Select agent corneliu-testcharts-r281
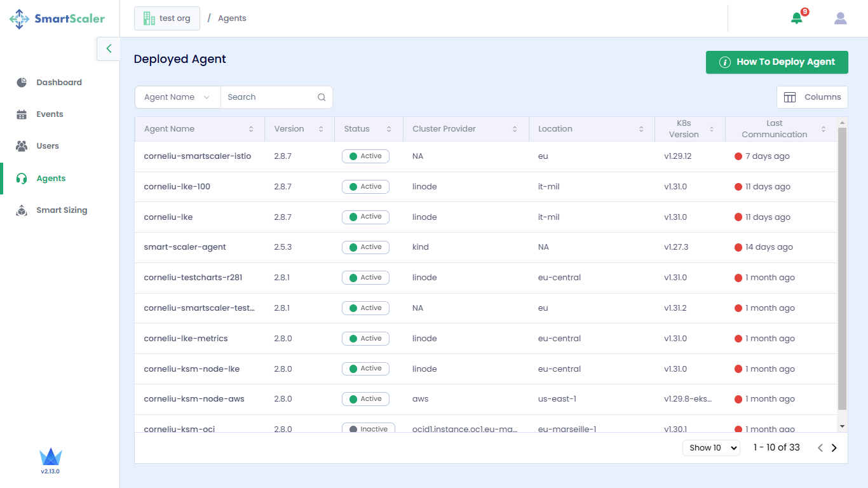868x488 pixels. point(193,278)
